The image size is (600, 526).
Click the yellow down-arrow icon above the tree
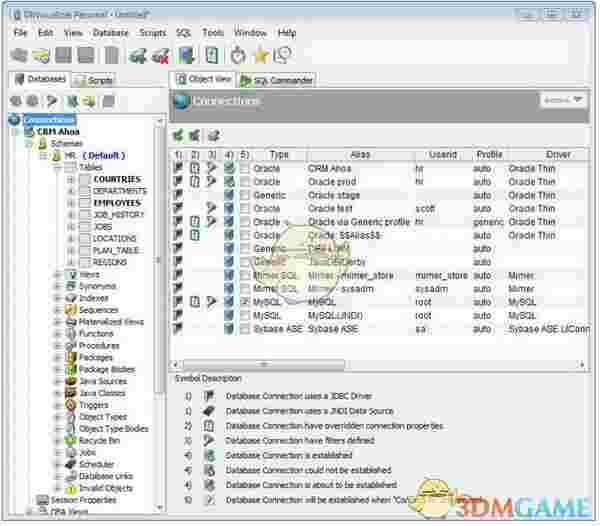point(89,101)
